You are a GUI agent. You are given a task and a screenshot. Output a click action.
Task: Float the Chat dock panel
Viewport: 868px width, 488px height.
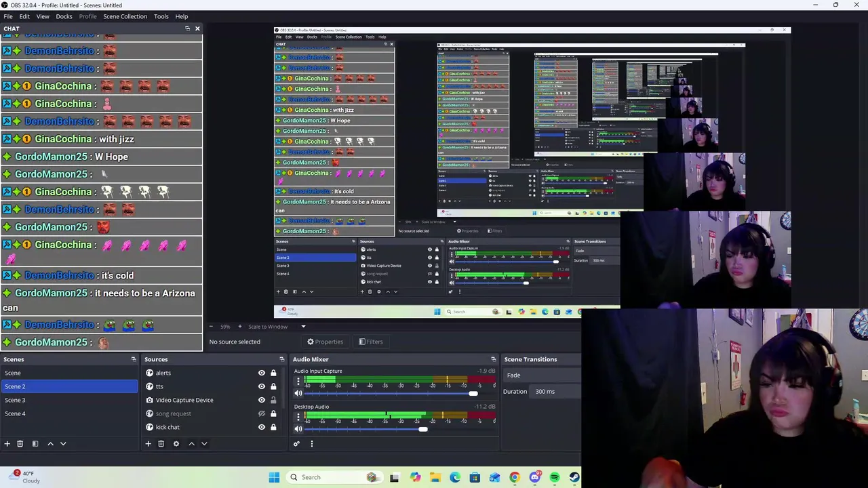[x=187, y=28]
